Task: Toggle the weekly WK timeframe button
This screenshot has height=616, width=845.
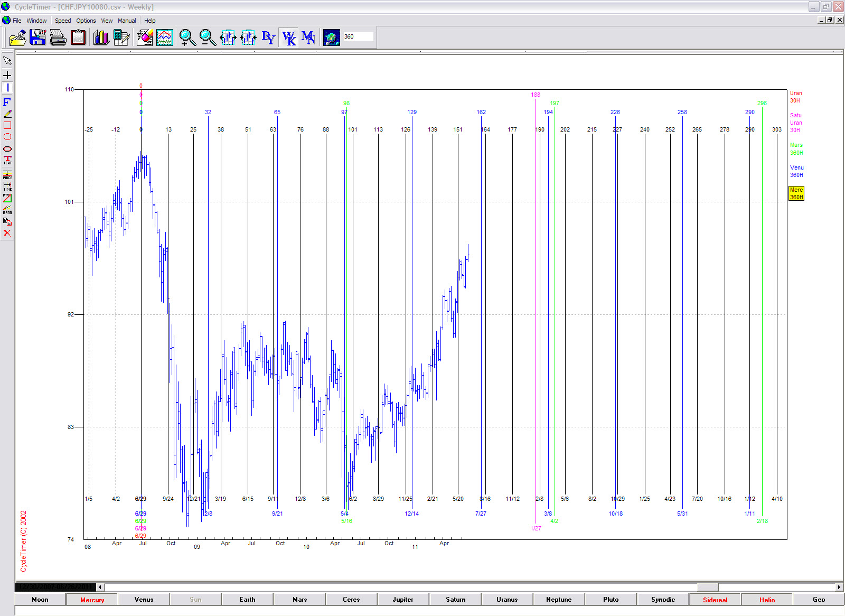Action: [288, 38]
